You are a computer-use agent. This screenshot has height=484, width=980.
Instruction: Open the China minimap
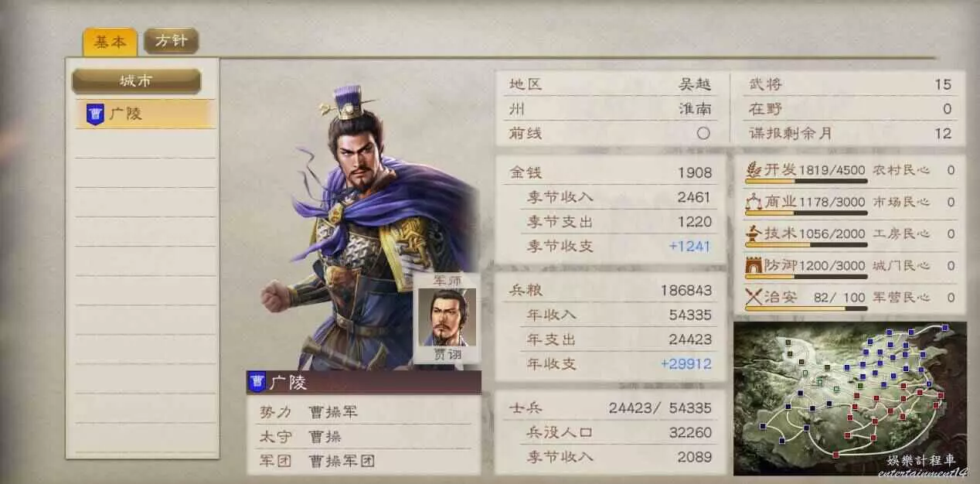[x=850, y=398]
